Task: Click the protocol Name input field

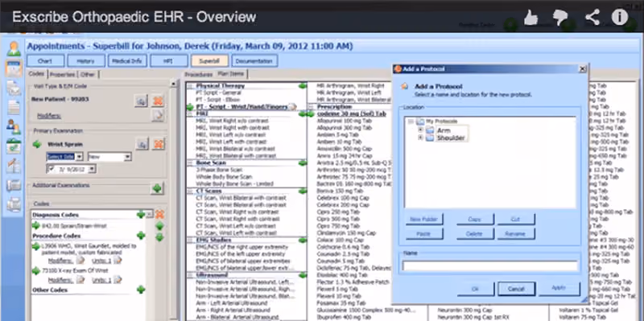Action: pos(490,266)
